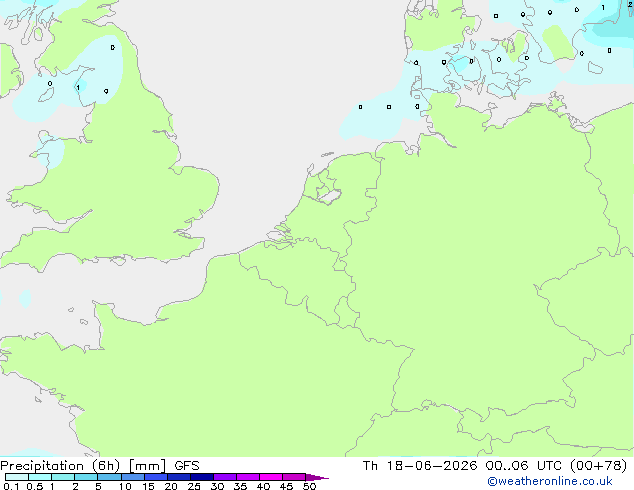The width and height of the screenshot is (634, 490).
Task: Click the 0.5–1 mm legend swatch
Action: tap(40, 477)
